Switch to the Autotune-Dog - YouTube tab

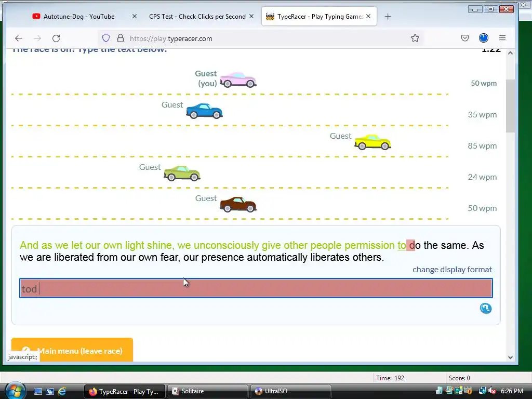pyautogui.click(x=79, y=16)
